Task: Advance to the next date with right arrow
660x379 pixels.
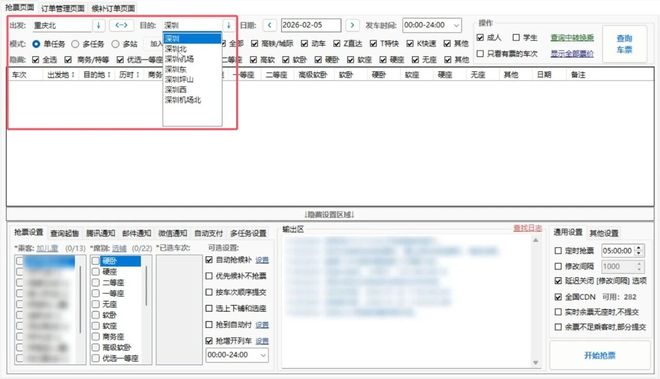Action: pos(352,25)
